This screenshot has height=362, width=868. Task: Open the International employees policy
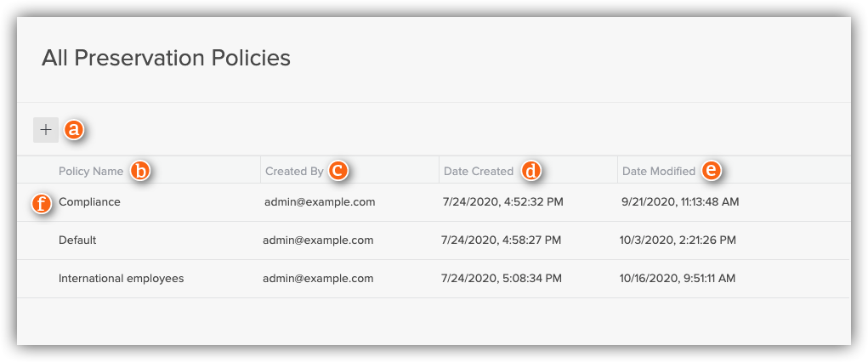coord(121,278)
